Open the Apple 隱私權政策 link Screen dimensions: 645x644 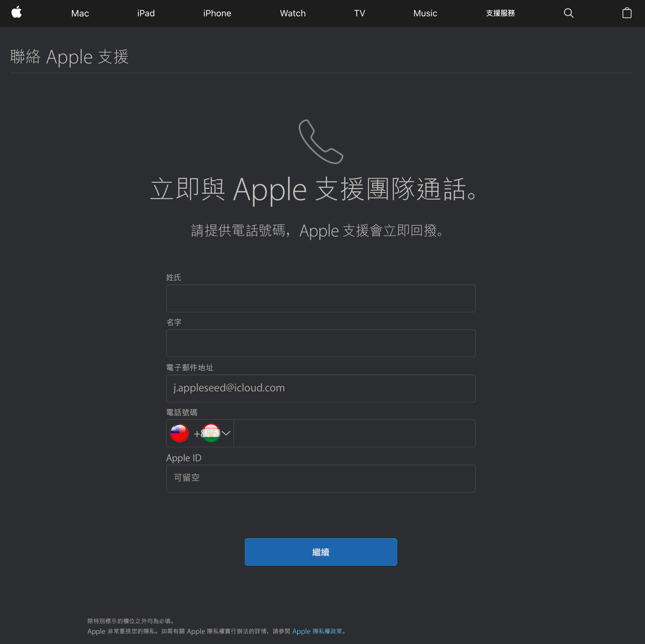(317, 631)
